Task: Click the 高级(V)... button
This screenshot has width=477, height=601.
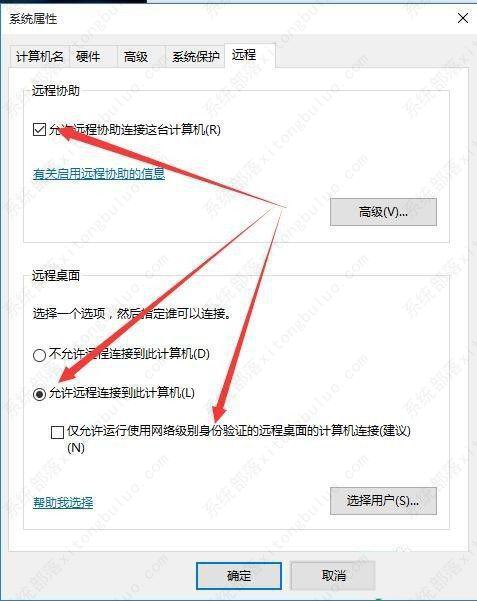Action: pyautogui.click(x=383, y=212)
